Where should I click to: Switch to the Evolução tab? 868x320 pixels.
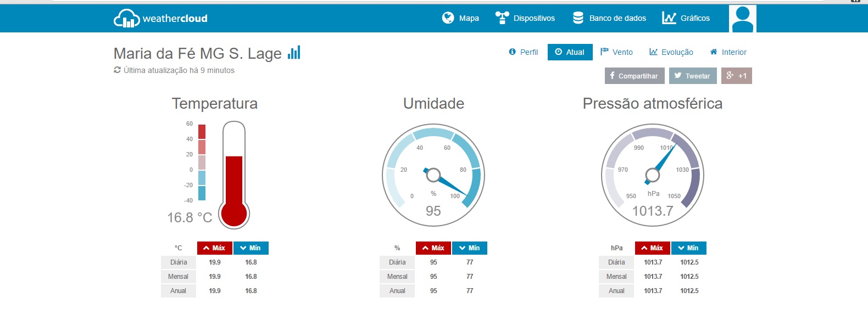[671, 52]
